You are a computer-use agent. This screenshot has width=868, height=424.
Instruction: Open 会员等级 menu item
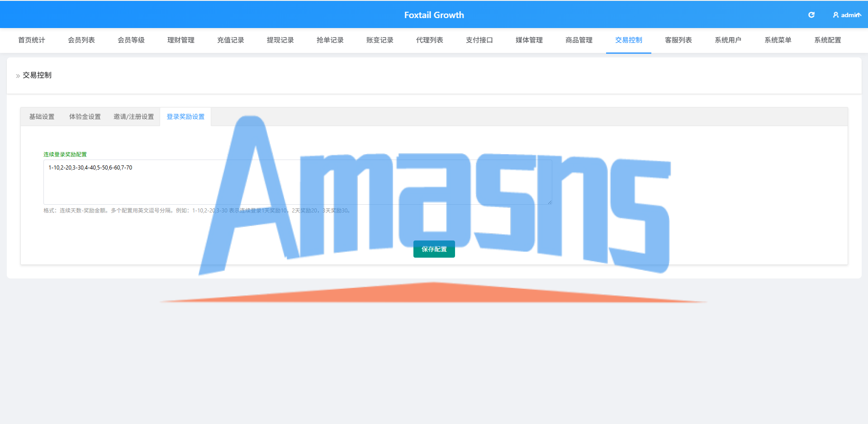pyautogui.click(x=131, y=40)
